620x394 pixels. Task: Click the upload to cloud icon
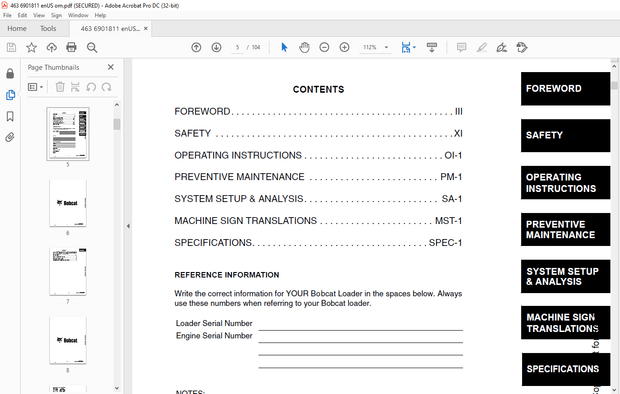51,47
